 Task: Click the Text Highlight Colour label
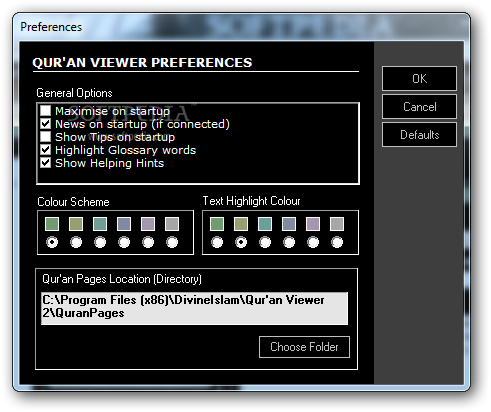pos(252,201)
